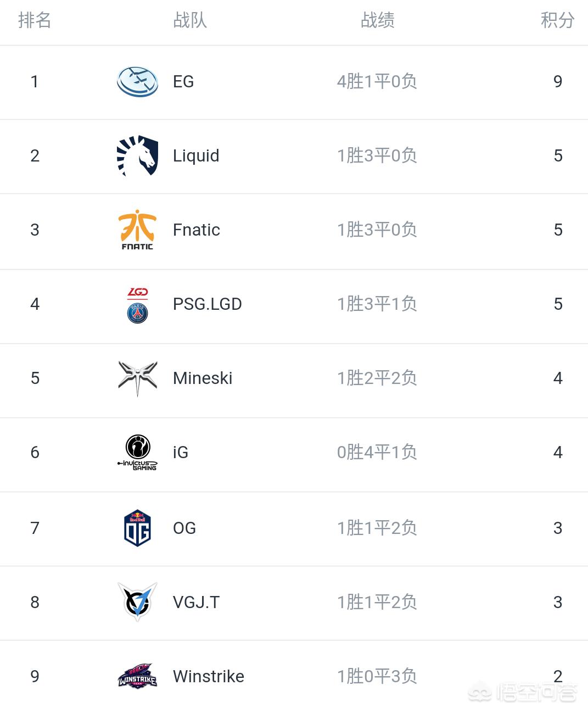Open the PSG.LGD team logo

[137, 305]
